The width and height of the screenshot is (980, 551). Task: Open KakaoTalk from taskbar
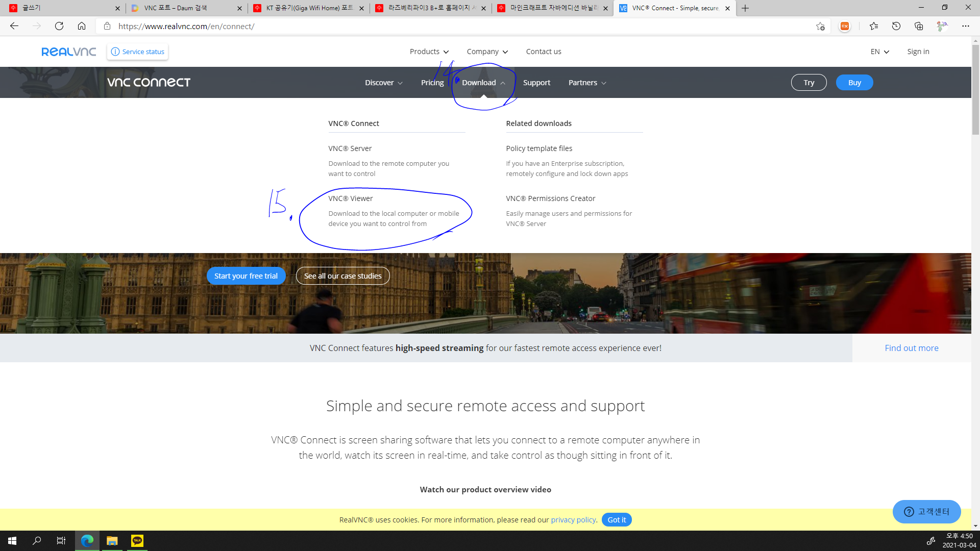[137, 541]
